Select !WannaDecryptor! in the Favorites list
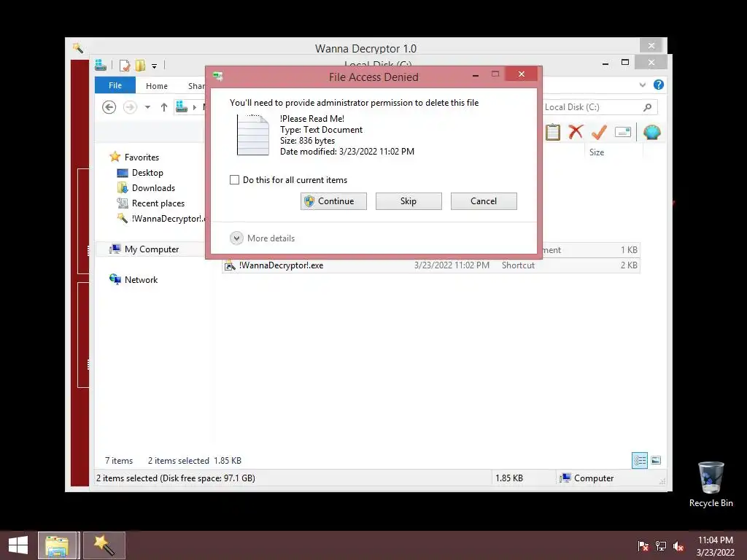The height and width of the screenshot is (560, 747). 162,219
